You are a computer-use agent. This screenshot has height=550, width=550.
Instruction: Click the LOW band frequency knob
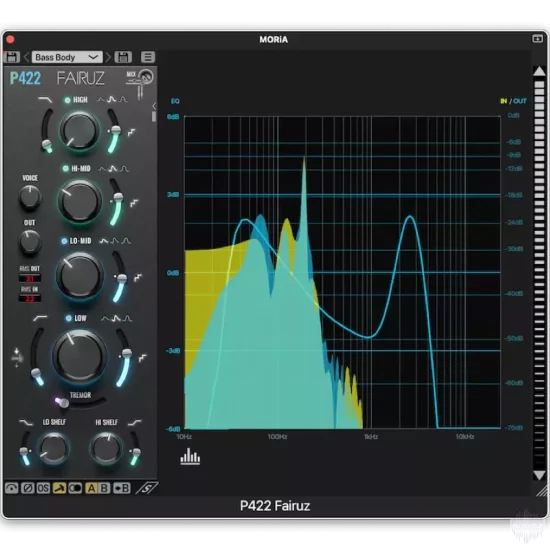[x=80, y=356]
